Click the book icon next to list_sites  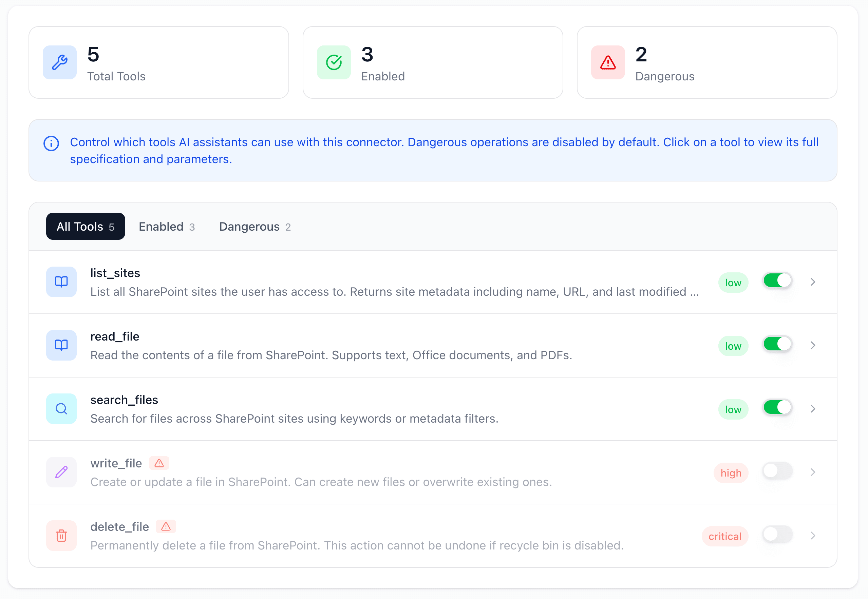[61, 282]
